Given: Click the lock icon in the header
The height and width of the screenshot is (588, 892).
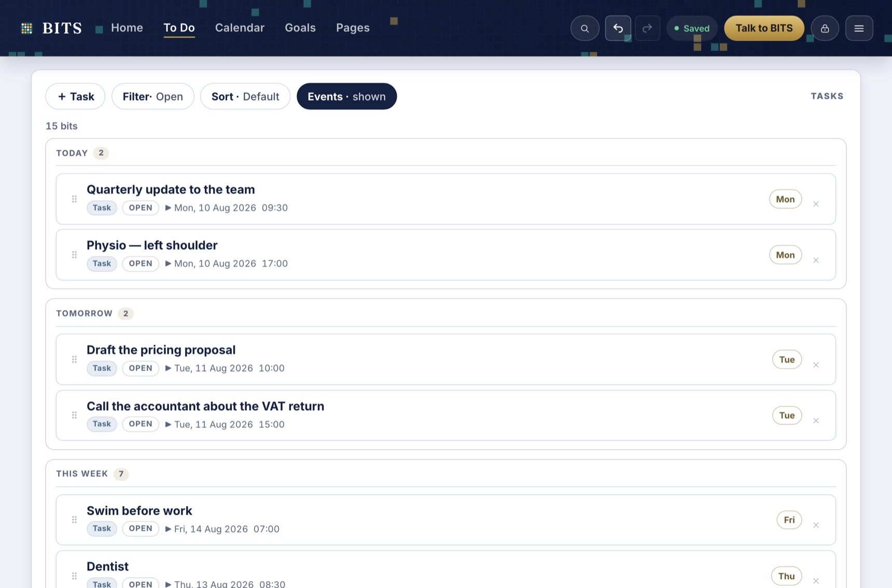Looking at the screenshot, I should coord(825,28).
